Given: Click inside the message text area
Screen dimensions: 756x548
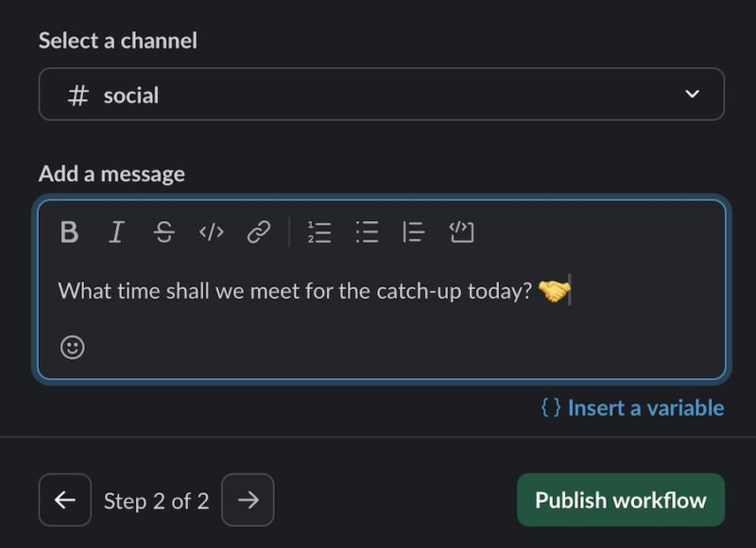Looking at the screenshot, I should point(378,291).
